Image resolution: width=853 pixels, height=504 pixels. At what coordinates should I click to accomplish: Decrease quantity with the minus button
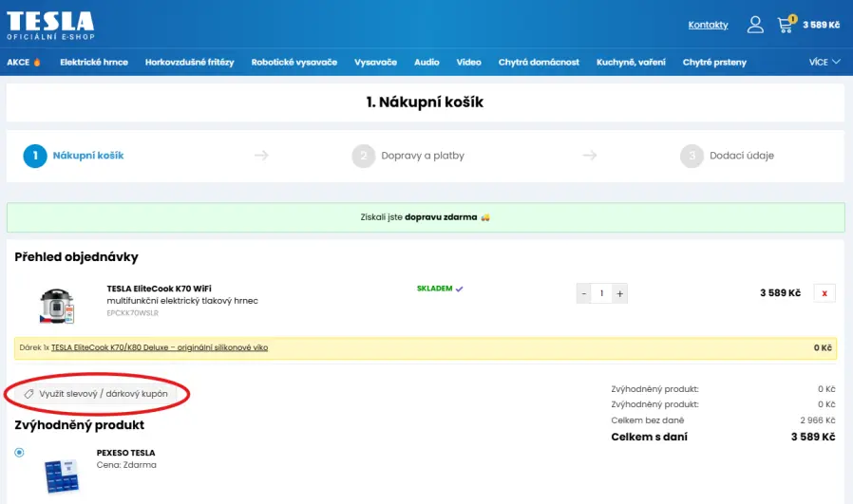tap(584, 293)
